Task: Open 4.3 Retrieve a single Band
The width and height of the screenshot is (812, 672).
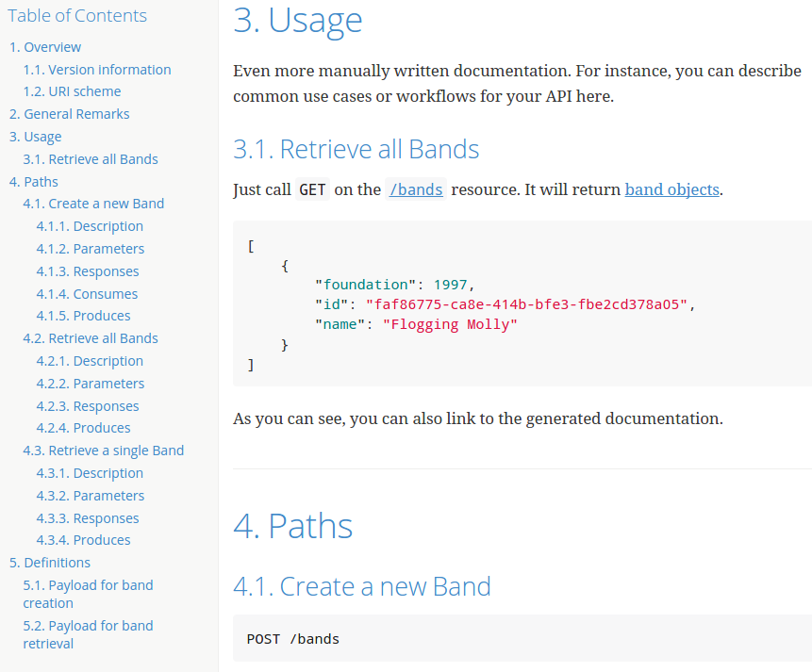Action: click(x=104, y=450)
